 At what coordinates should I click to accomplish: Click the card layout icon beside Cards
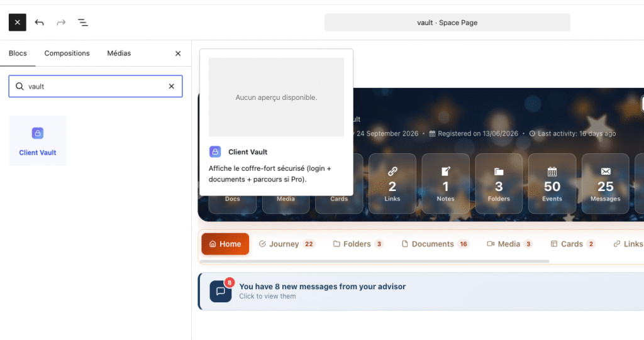pos(554,244)
